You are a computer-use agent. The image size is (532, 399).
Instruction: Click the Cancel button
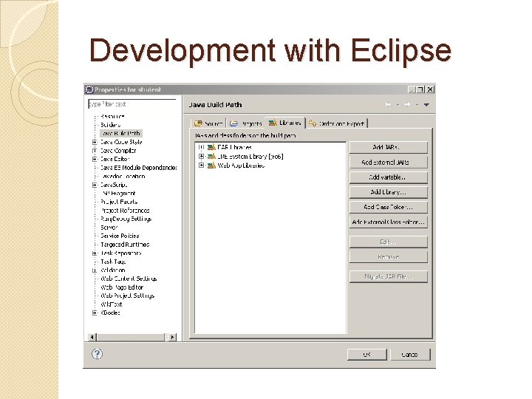coord(410,355)
